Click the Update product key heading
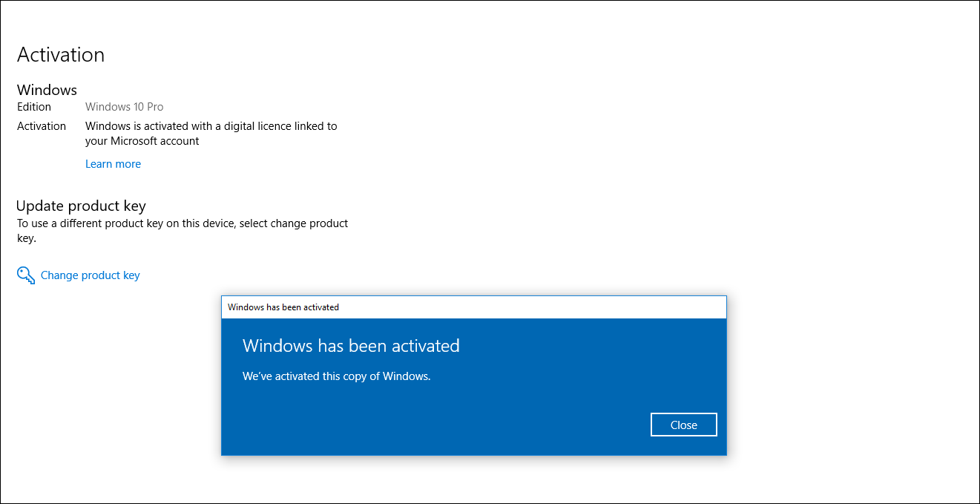 [x=81, y=206]
